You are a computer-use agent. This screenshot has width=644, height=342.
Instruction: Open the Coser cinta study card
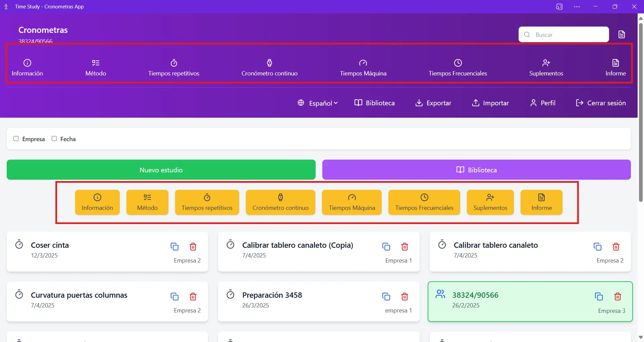107,251
